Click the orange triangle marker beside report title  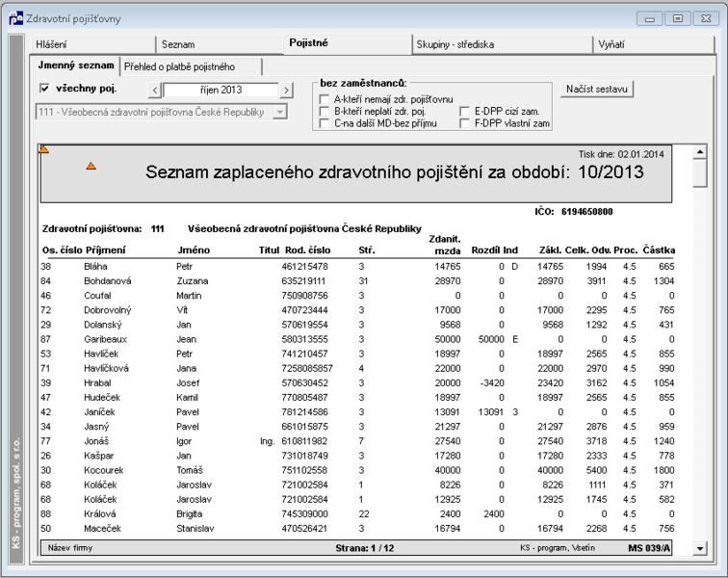91,166
